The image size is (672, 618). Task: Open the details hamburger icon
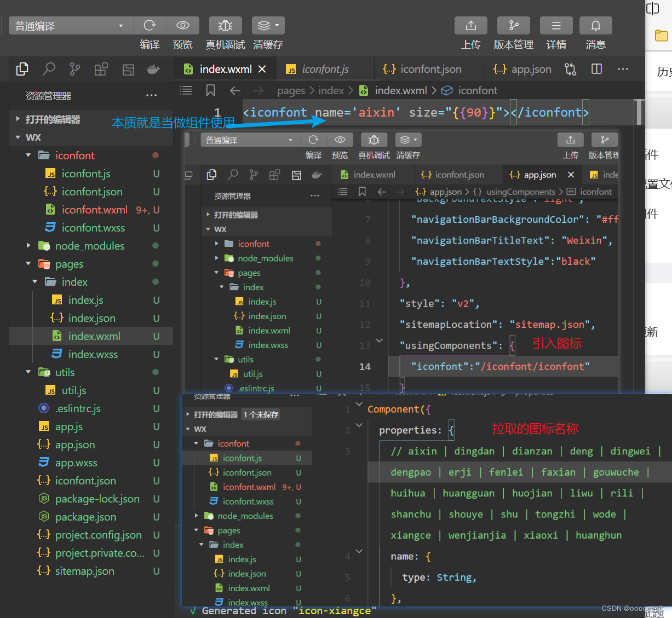[556, 25]
